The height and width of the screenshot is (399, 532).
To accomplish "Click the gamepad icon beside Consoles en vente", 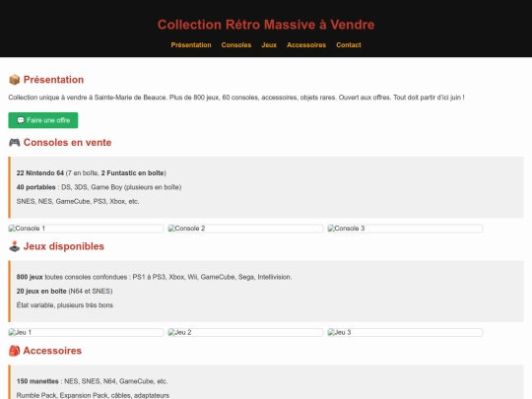I will tap(14, 143).
